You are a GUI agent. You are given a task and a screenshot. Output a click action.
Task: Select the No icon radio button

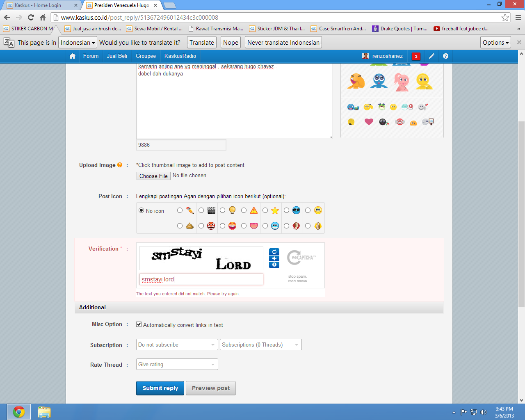(x=141, y=210)
